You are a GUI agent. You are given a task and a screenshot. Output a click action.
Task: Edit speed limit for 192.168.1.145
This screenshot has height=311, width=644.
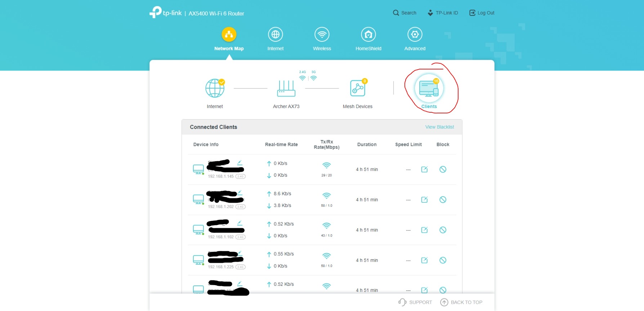pos(425,170)
